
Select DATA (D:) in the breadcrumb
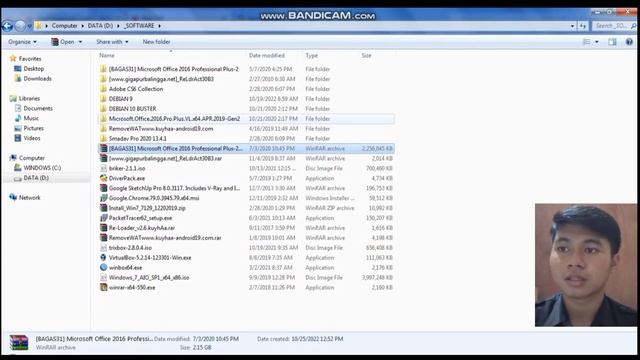point(100,25)
